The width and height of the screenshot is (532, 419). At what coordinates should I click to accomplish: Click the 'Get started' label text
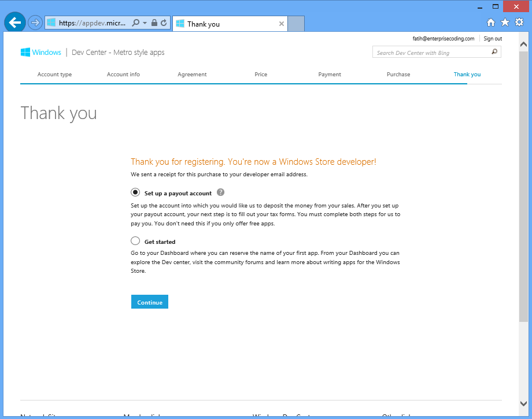point(160,242)
